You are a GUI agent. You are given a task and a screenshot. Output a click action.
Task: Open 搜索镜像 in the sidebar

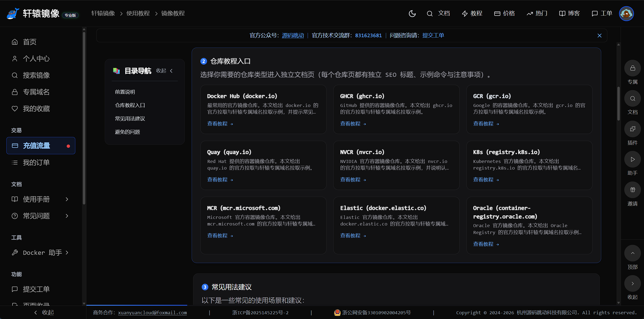[41, 75]
